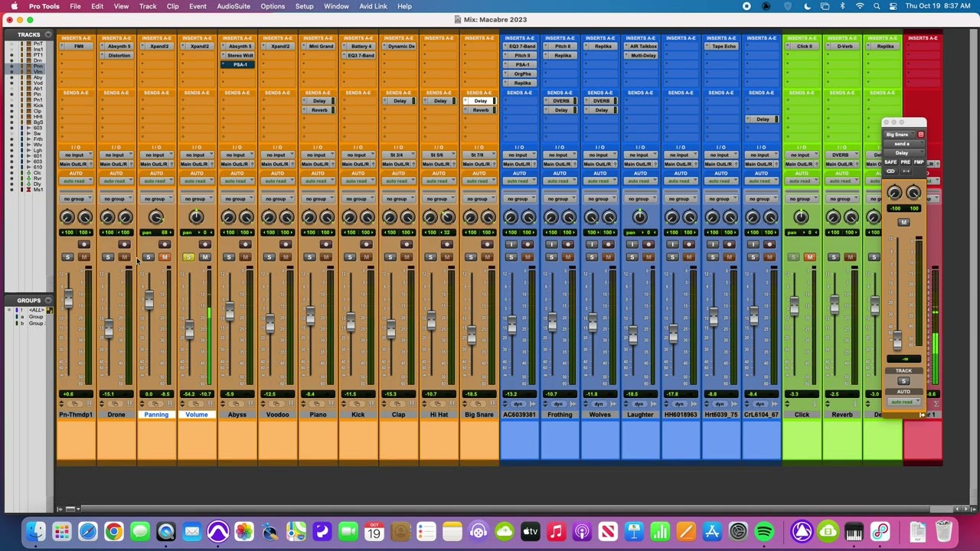980x551 pixels.
Task: Open output selector on Pn-Thmdp1 track
Action: [75, 165]
